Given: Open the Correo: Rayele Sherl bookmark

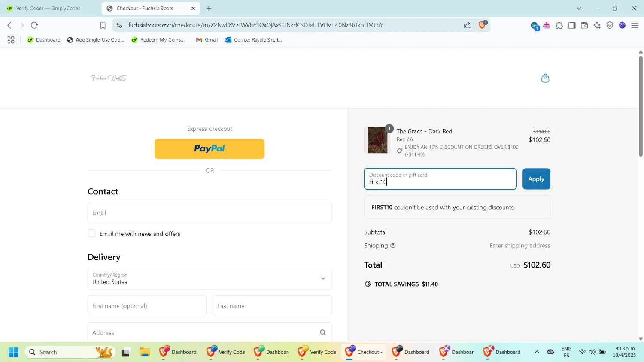Looking at the screenshot, I should tap(253, 40).
